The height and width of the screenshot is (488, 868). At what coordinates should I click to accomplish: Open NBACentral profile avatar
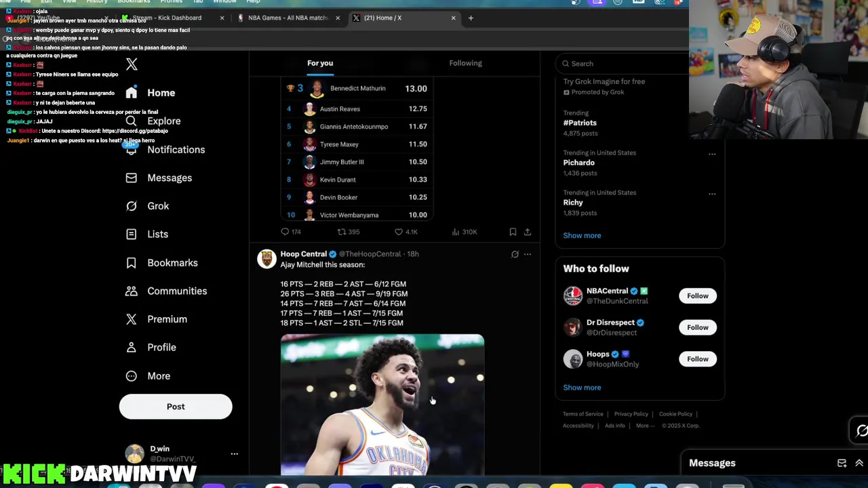pyautogui.click(x=573, y=296)
